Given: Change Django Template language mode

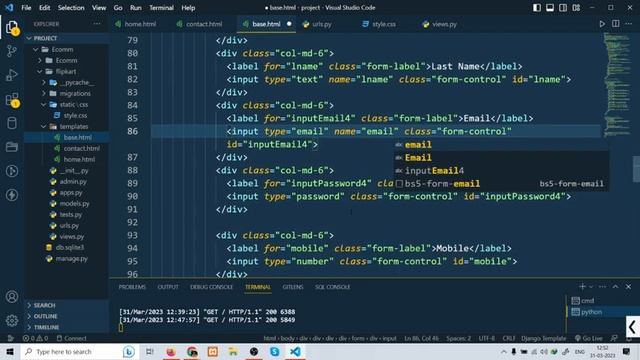Looking at the screenshot, I should (543, 338).
